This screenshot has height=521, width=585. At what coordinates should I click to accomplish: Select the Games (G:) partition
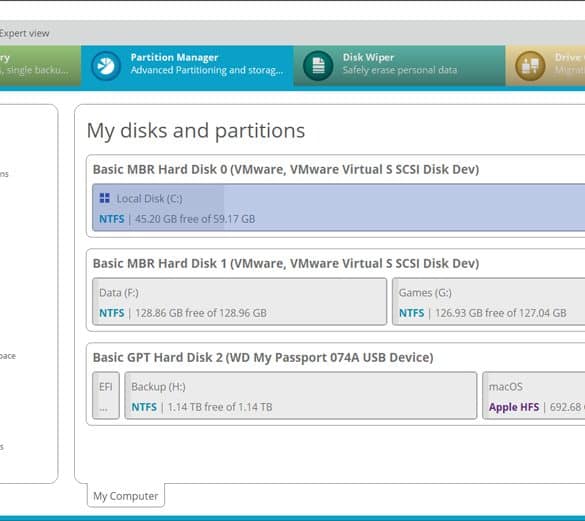pyautogui.click(x=489, y=302)
